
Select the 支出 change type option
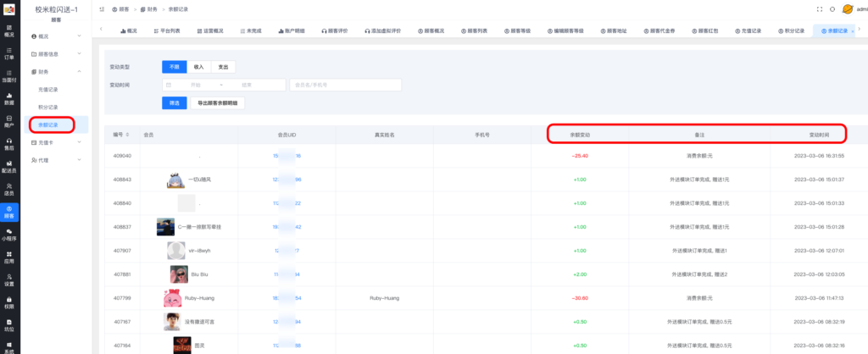(223, 66)
